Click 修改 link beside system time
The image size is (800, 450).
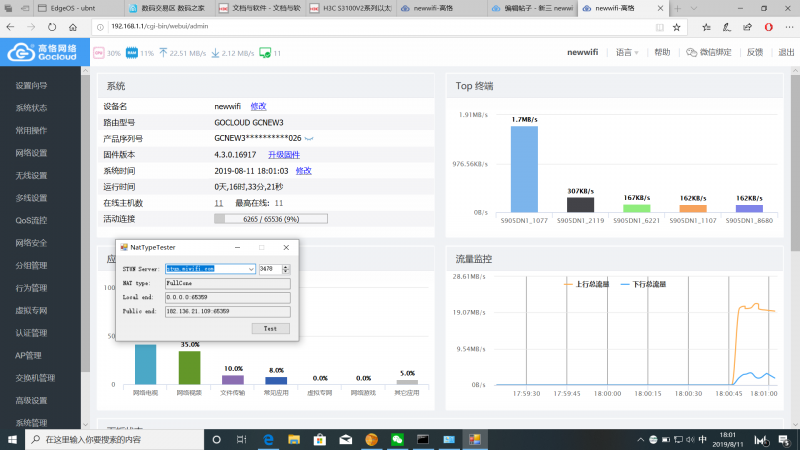(x=304, y=171)
